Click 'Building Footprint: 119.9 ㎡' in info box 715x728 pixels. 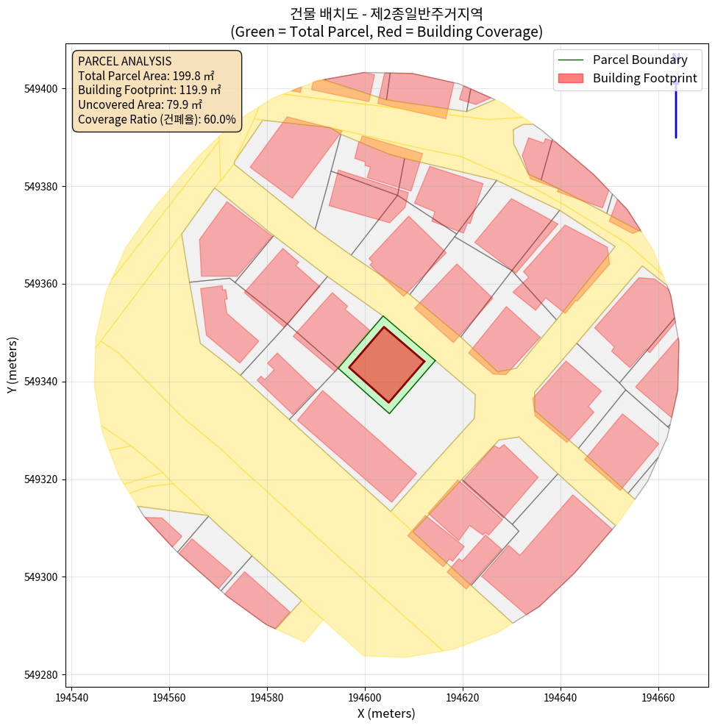149,90
